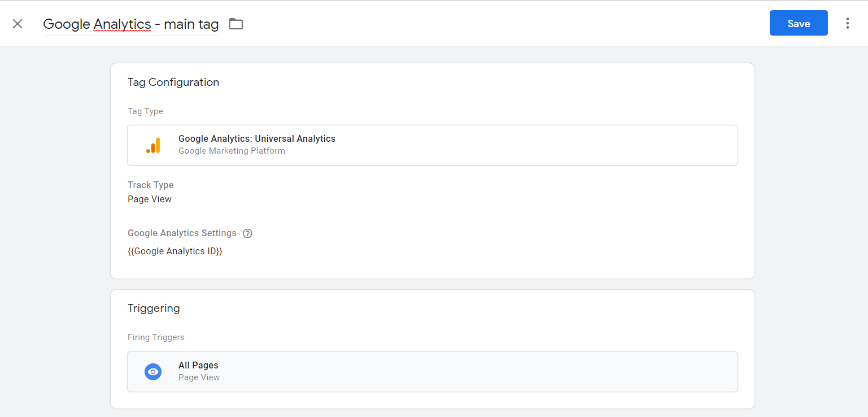Click the All Pages trigger eye icon
868x417 pixels.
point(153,371)
